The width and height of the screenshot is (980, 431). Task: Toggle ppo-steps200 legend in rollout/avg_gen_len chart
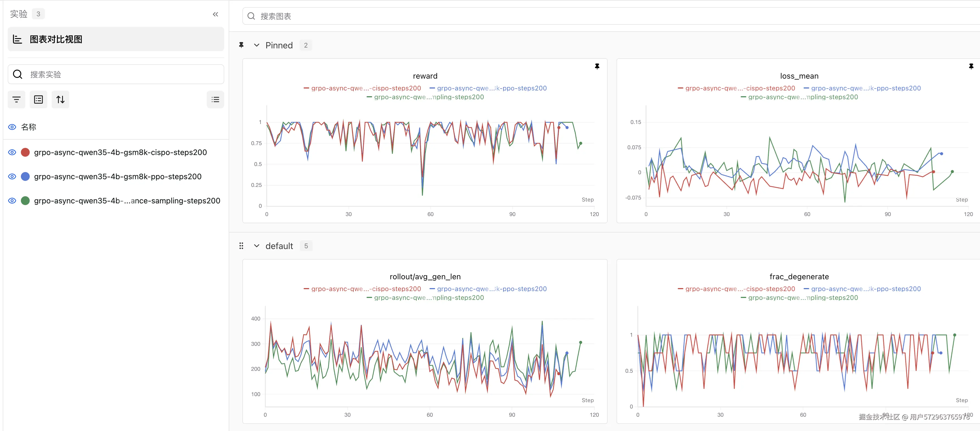point(488,289)
